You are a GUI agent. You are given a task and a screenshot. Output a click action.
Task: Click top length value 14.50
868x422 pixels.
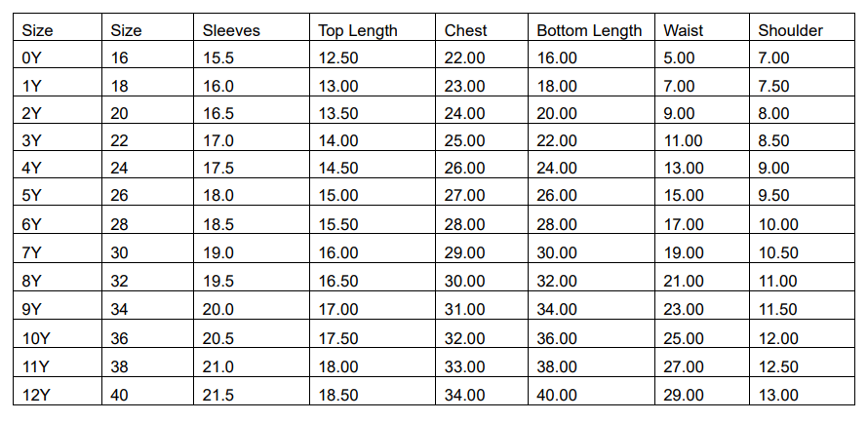(x=338, y=171)
